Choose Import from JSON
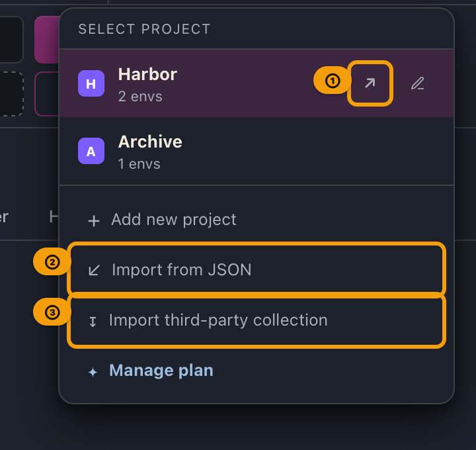Screen dimensions: 476x450 (257, 270)
